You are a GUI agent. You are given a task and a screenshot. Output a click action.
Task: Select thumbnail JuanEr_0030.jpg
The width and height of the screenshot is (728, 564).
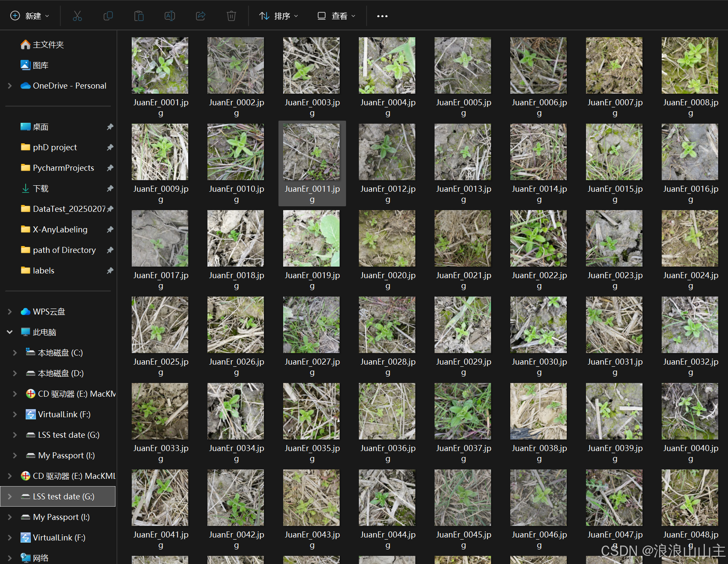[x=539, y=325]
